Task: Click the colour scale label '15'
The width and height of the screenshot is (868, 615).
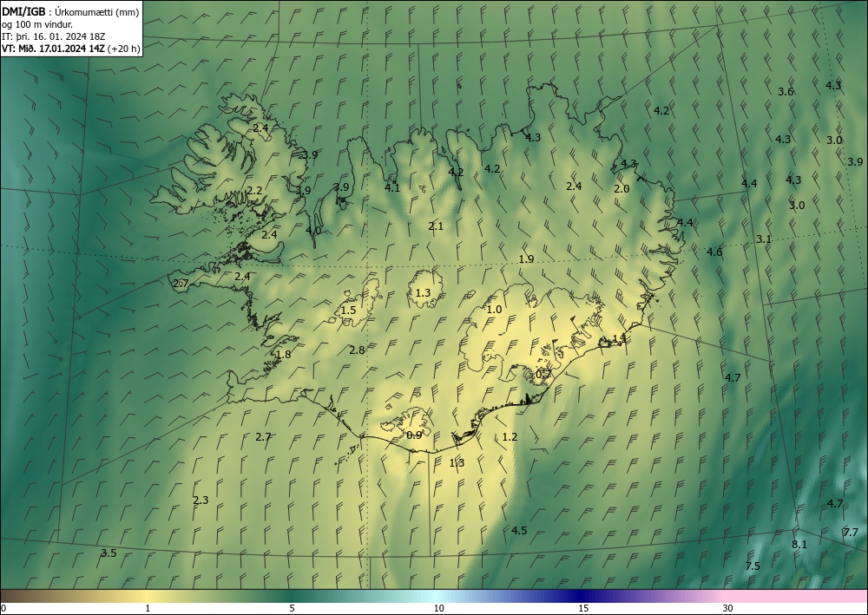Action: (583, 609)
